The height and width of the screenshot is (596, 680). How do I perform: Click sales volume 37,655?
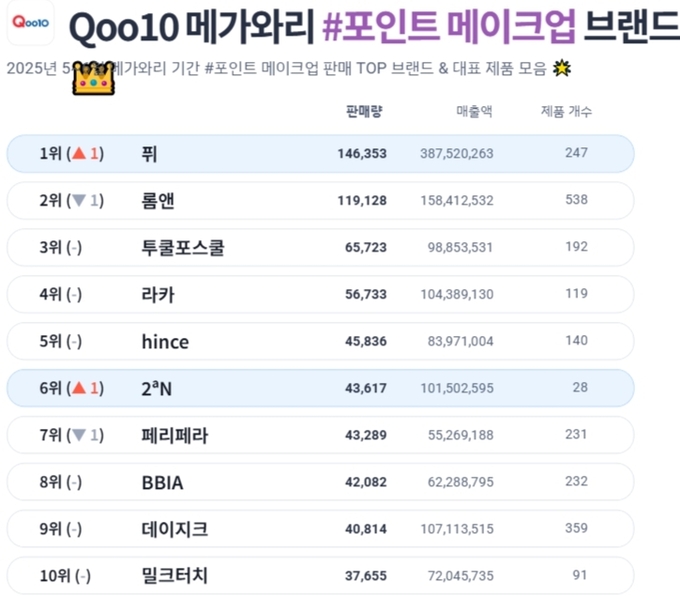tap(366, 576)
